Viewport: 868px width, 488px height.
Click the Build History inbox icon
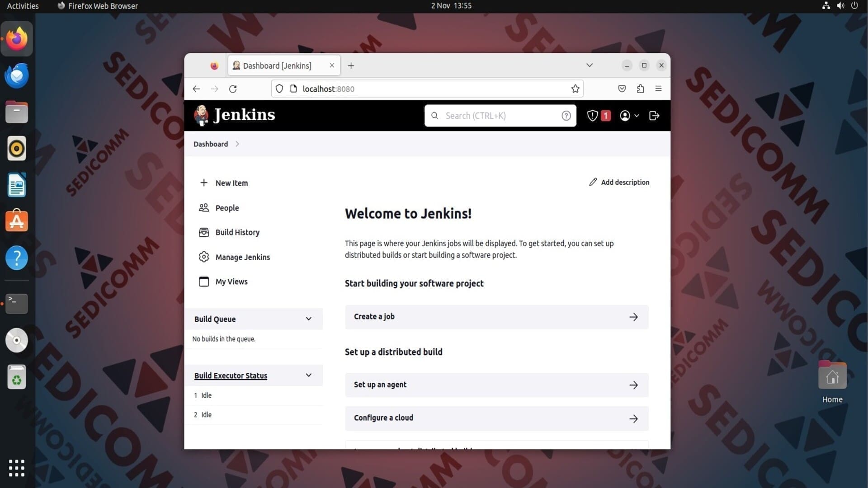pos(204,232)
